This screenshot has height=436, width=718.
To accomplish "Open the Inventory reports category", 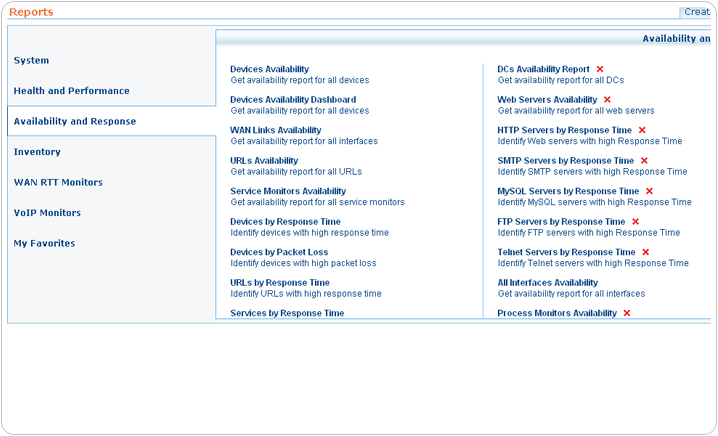I will 37,152.
